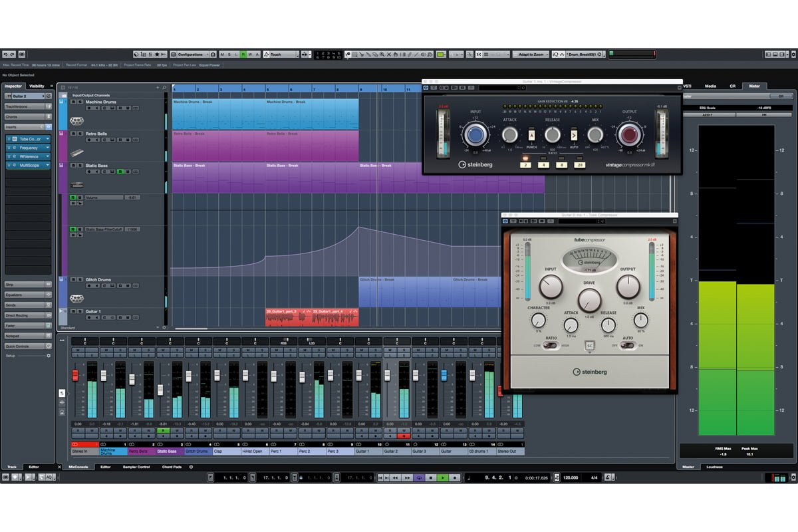798x532 pixels.
Task: Activate the purple Cycle loop button
Action: pos(419,477)
